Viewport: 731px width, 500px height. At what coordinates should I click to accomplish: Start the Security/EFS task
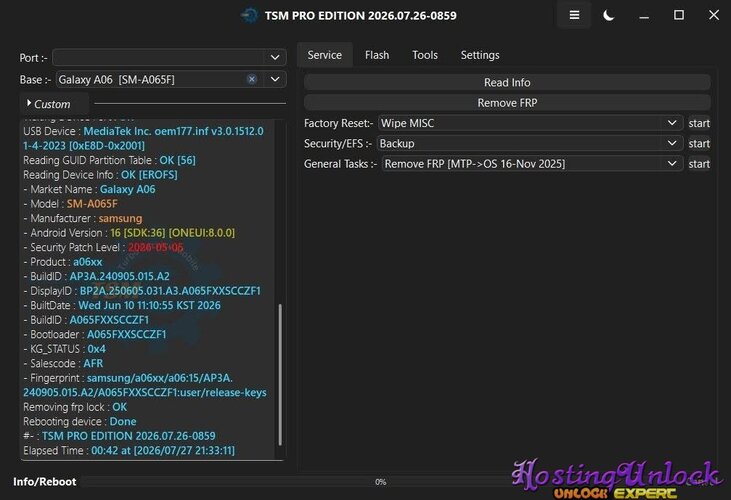699,144
